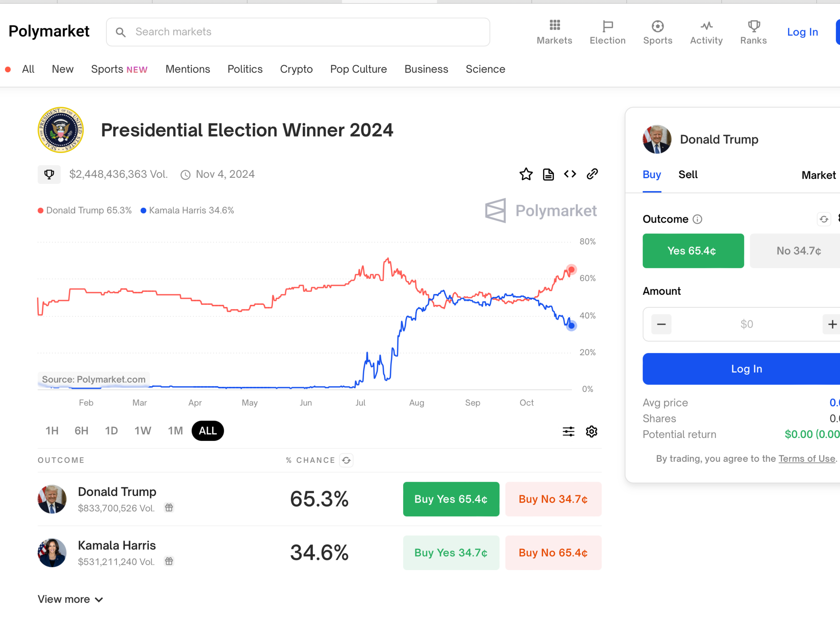The width and height of the screenshot is (840, 630).
Task: Copy market link with chain icon
Action: 592,174
